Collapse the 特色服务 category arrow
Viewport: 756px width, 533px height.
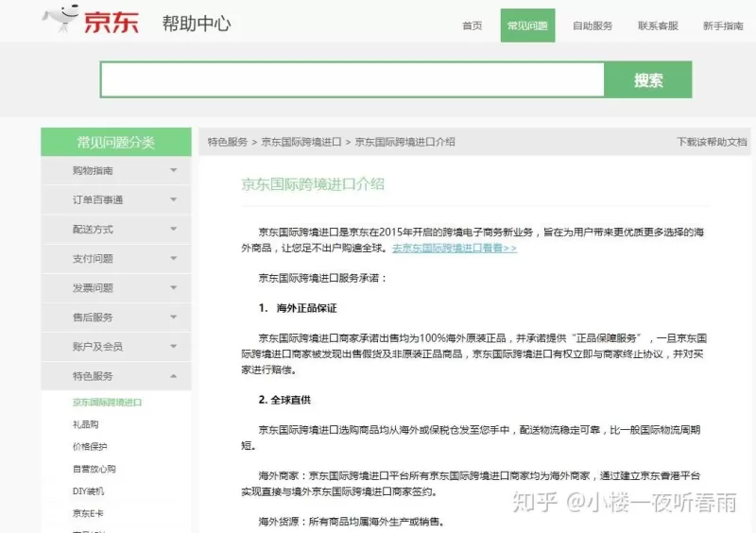(x=174, y=376)
